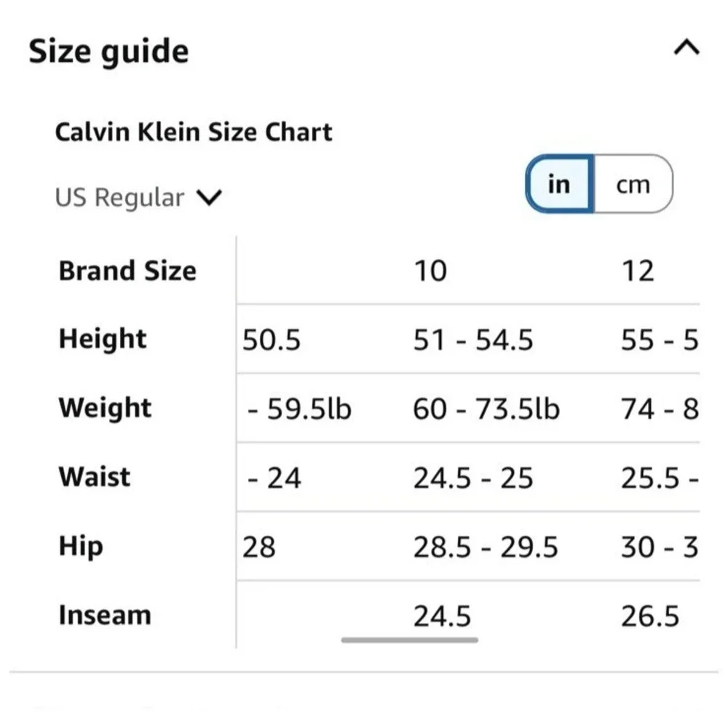Viewport: 728px width, 728px height.
Task: Click the Weight row label
Action: point(105,408)
